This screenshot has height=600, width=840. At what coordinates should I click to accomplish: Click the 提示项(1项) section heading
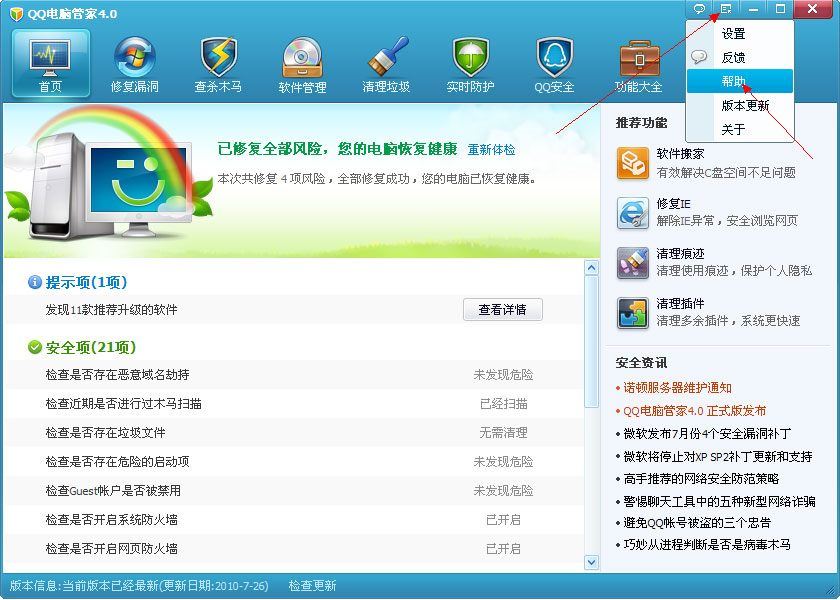(86, 282)
